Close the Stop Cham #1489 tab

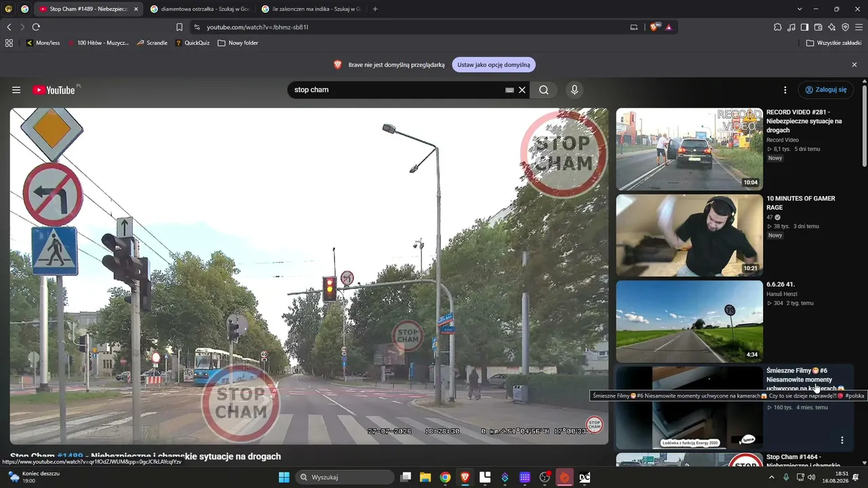[136, 9]
